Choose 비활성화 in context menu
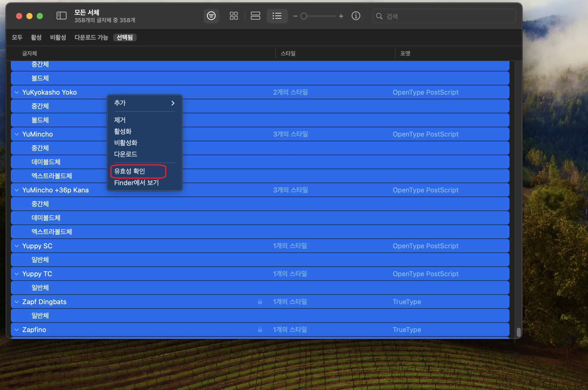This screenshot has height=390, width=588. (x=126, y=143)
